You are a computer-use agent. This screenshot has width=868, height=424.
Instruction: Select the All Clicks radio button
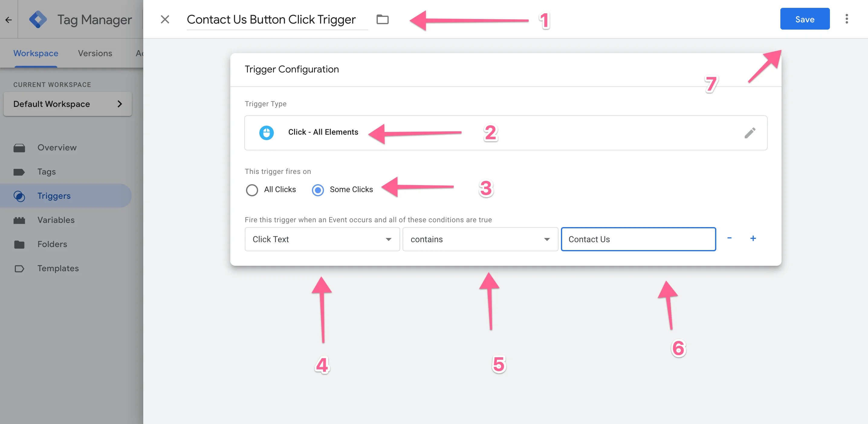(x=252, y=190)
